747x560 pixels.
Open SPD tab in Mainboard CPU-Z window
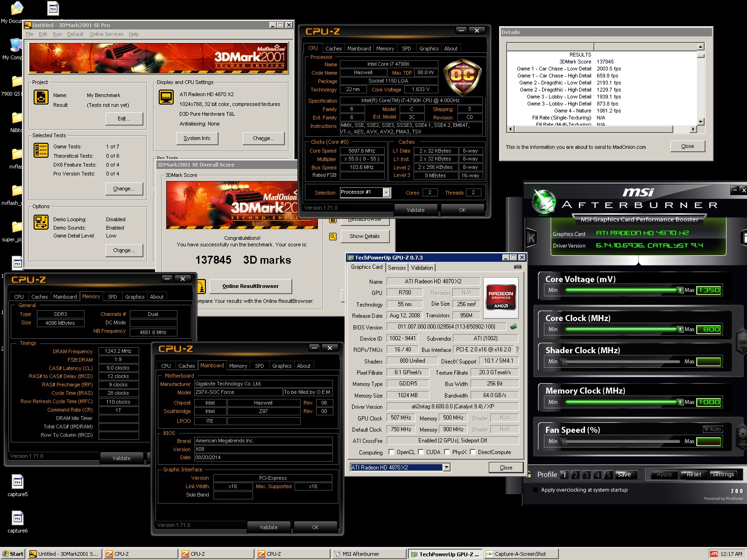coord(260,366)
